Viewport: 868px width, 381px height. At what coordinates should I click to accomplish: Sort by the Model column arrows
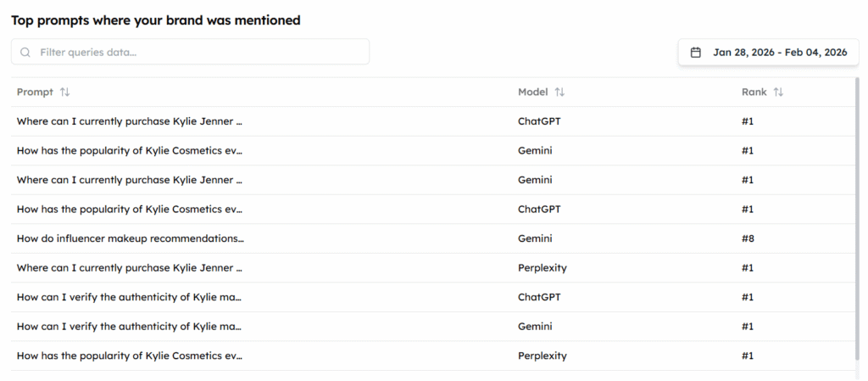click(x=559, y=92)
